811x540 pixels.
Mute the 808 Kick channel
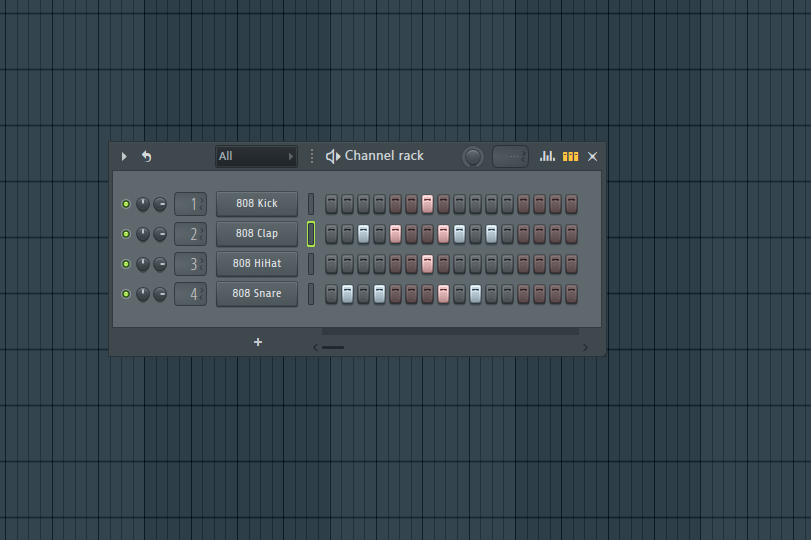tap(126, 204)
